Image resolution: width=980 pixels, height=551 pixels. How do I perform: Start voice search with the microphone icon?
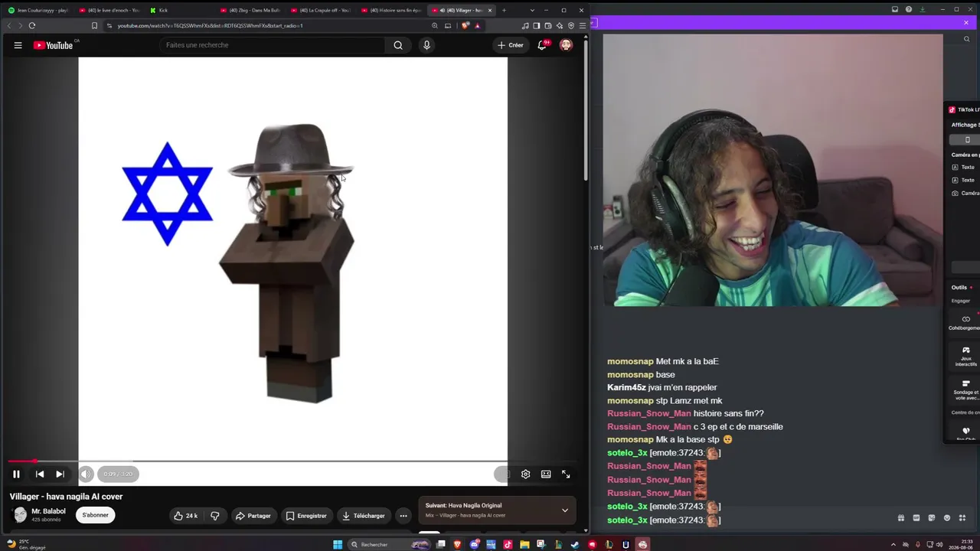[x=426, y=45]
